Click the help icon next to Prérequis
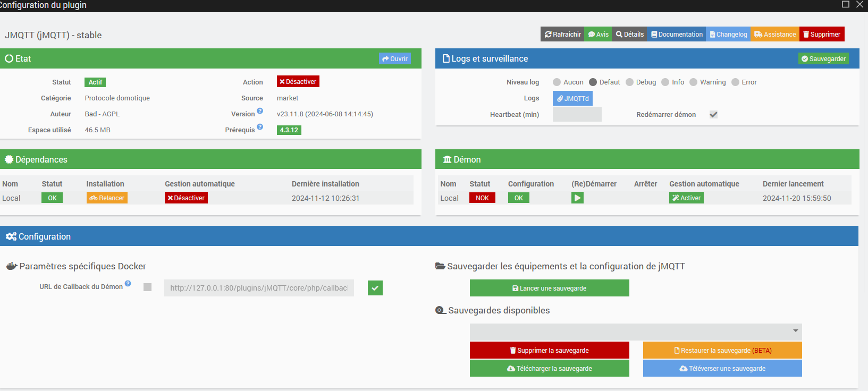 (260, 127)
